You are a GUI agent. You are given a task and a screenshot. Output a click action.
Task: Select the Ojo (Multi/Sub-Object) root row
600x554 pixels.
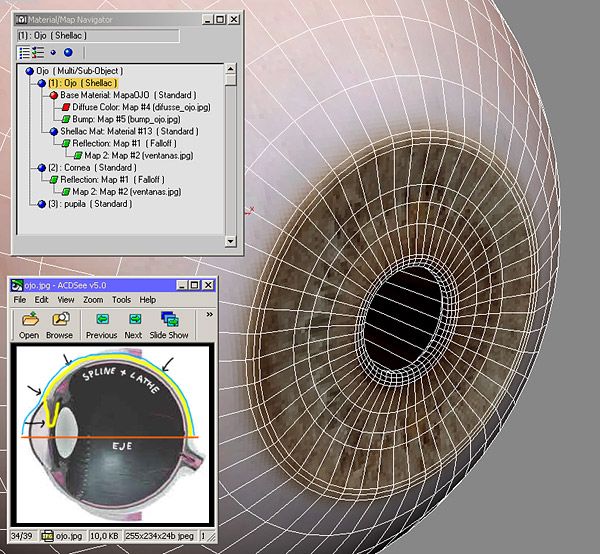[x=80, y=71]
